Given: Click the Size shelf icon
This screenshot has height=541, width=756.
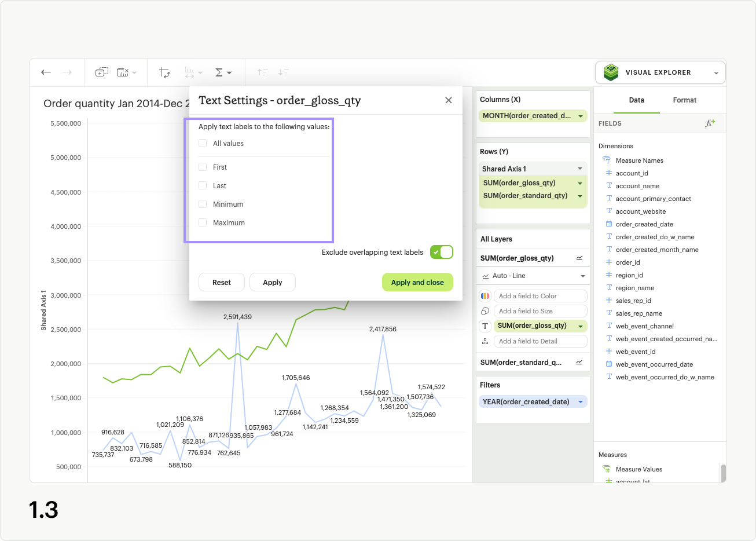Looking at the screenshot, I should click(x=485, y=311).
